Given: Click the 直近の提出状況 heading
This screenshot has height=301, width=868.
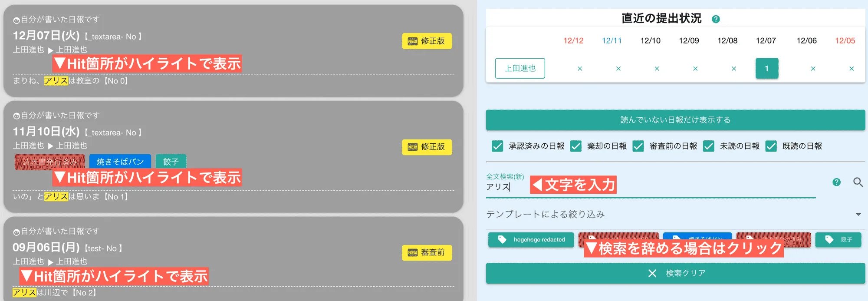Looking at the screenshot, I should click(661, 18).
